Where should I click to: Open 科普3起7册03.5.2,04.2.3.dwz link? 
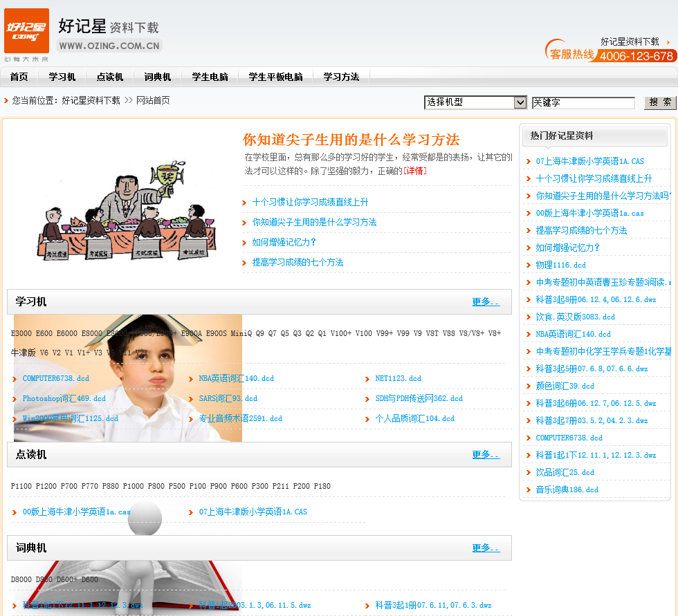click(592, 421)
